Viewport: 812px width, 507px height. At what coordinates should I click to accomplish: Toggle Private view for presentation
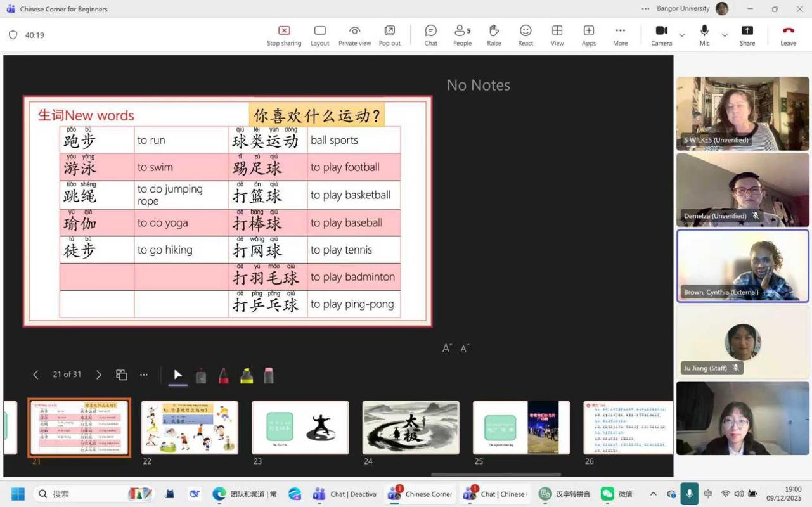click(x=354, y=35)
